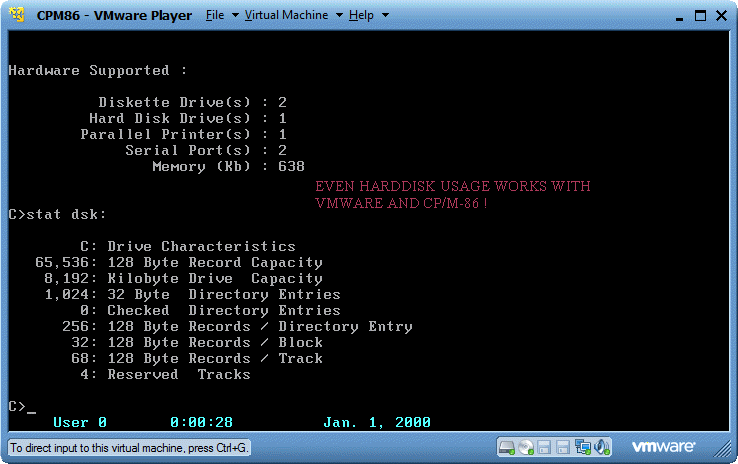Screen dimensions: 738x464
Task: Click the '1,024: 32 Byte Directory Entries' line
Action: point(193,295)
